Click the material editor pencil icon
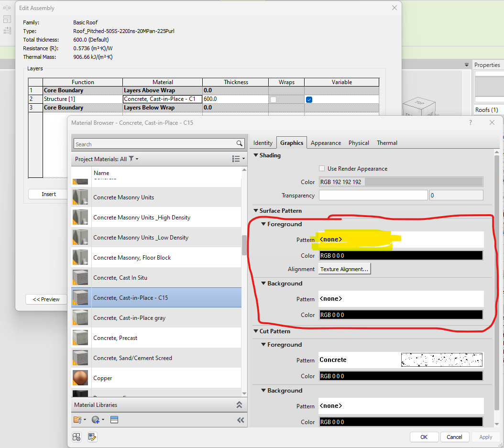504x448 pixels. click(92, 437)
